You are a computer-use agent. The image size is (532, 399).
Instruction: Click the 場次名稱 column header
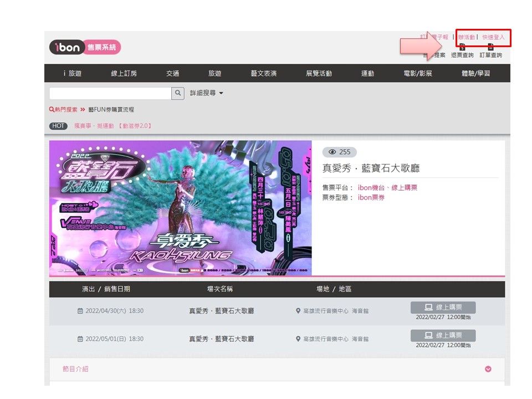pos(220,289)
